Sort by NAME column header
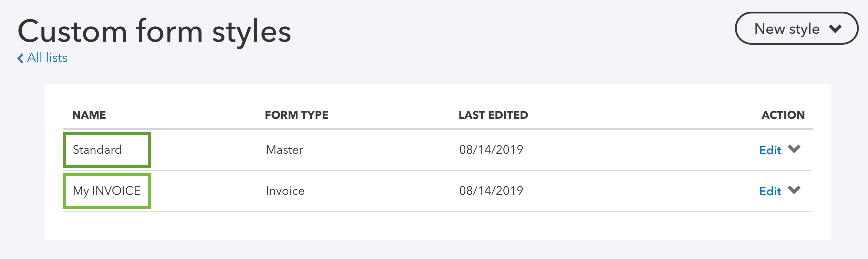This screenshot has height=259, width=868. click(x=89, y=115)
